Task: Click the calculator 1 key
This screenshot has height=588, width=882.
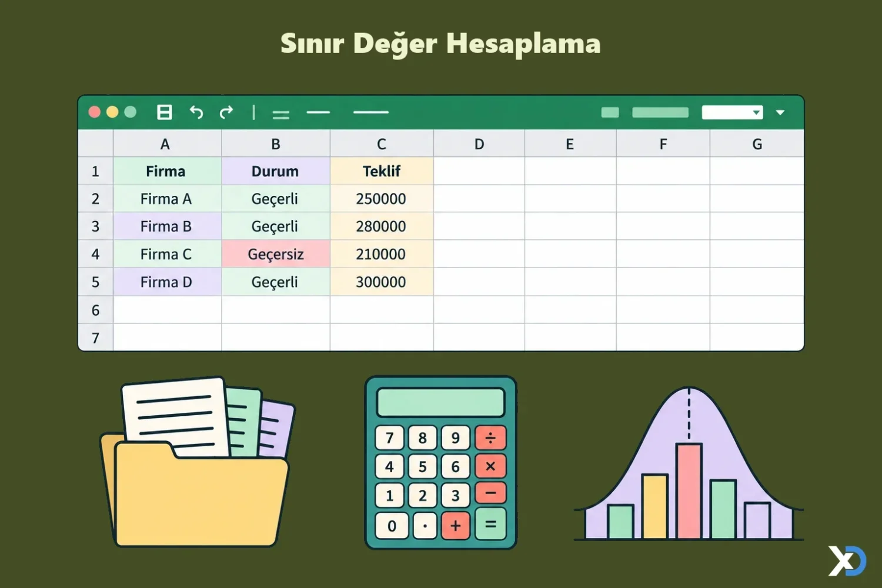Action: tap(389, 496)
